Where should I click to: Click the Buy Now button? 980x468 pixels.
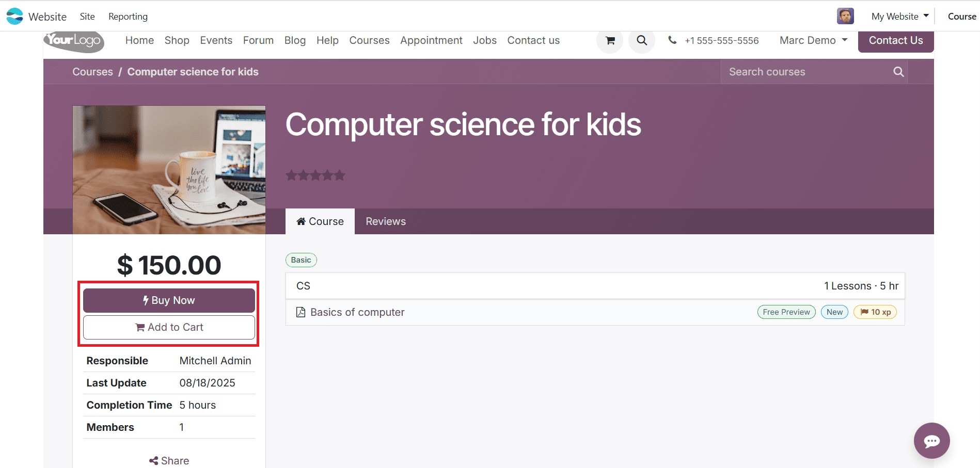pyautogui.click(x=169, y=300)
